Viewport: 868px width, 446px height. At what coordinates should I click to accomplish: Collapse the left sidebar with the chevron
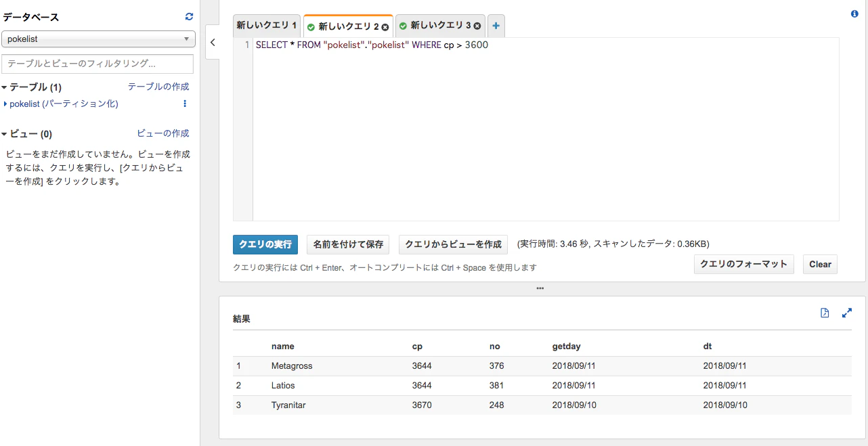point(213,42)
